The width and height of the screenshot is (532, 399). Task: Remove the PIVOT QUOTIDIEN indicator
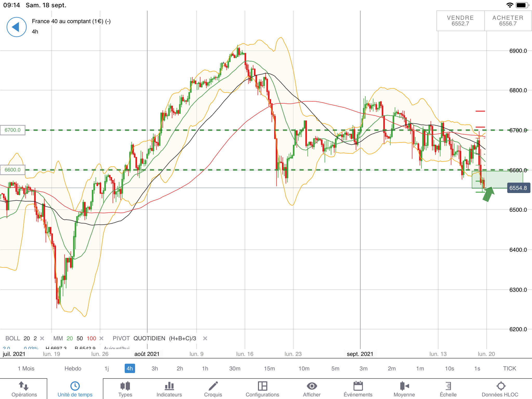(205, 338)
